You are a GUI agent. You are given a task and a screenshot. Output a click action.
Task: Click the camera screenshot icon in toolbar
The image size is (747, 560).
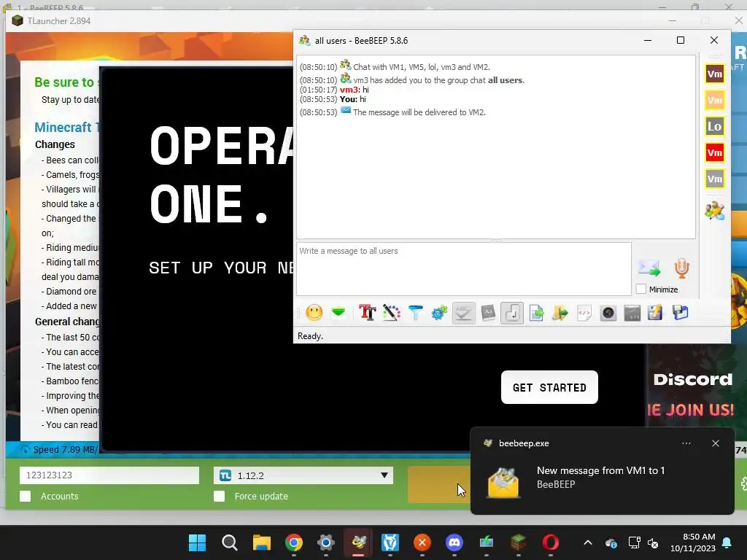[608, 313]
